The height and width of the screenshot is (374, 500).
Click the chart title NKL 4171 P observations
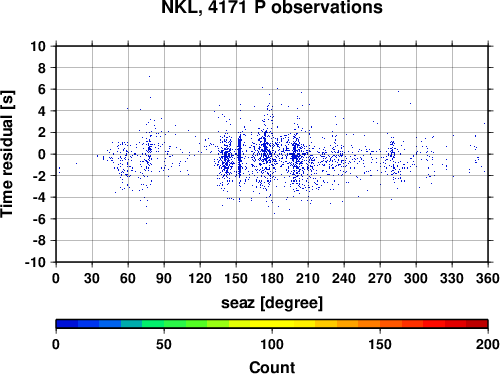tap(272, 7)
